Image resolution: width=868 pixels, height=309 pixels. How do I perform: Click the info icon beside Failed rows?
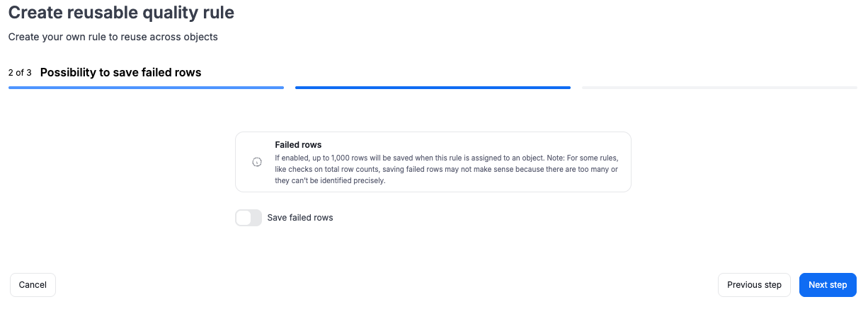point(257,162)
